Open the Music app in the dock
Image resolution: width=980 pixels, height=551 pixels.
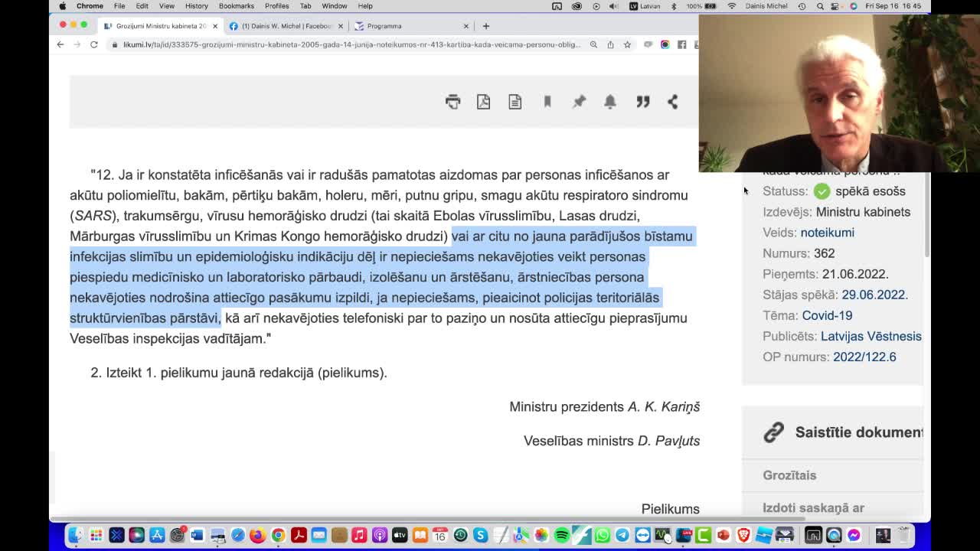pos(359,535)
